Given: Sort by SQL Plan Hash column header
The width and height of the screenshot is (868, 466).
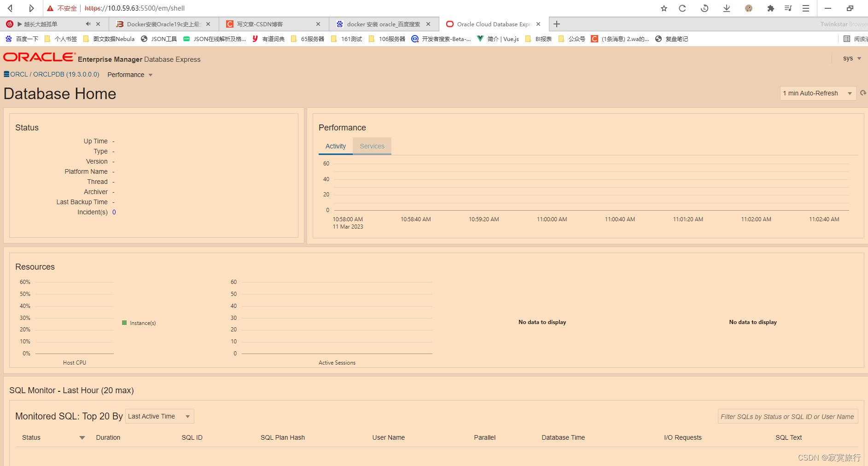Looking at the screenshot, I should pyautogui.click(x=283, y=437).
